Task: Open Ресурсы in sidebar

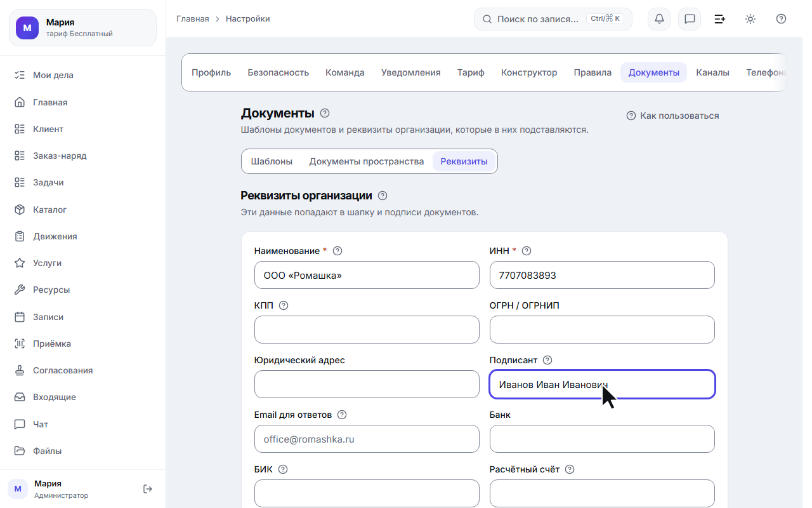Action: 82,290
